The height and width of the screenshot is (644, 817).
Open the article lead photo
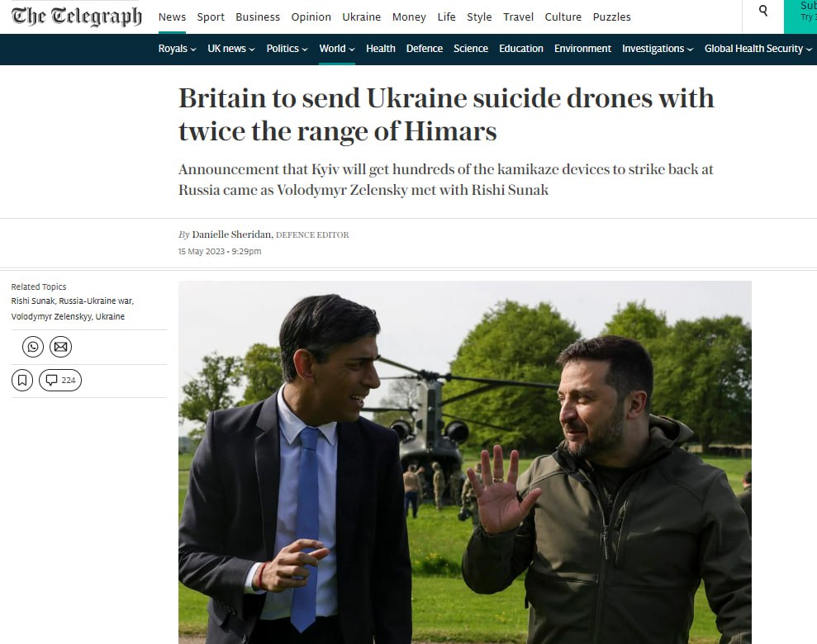click(465, 462)
